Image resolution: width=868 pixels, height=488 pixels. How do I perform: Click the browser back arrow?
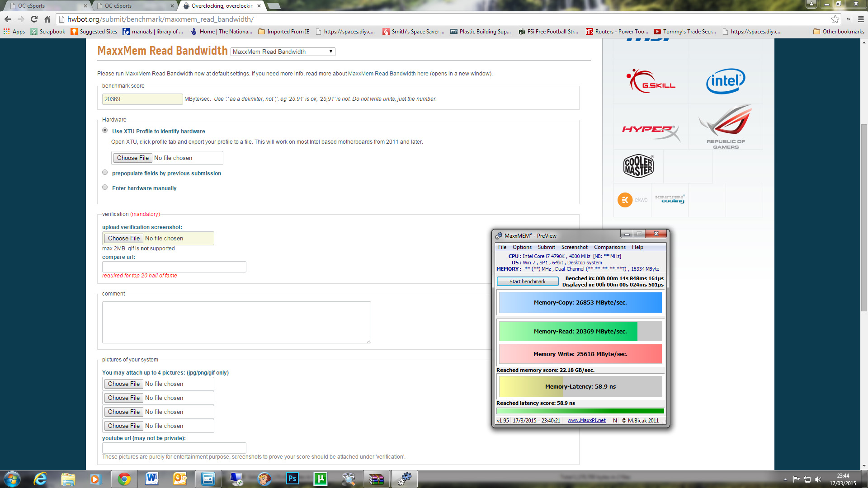(8, 19)
